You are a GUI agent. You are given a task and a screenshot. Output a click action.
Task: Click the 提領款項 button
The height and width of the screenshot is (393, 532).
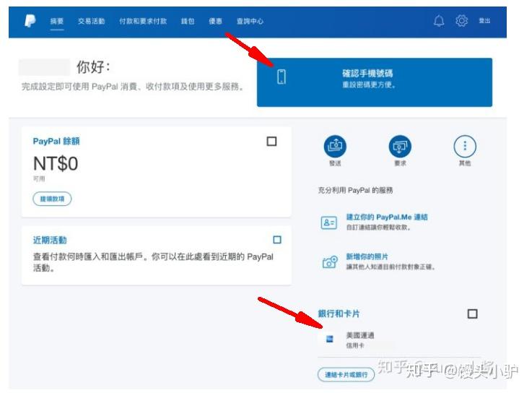[x=52, y=199]
